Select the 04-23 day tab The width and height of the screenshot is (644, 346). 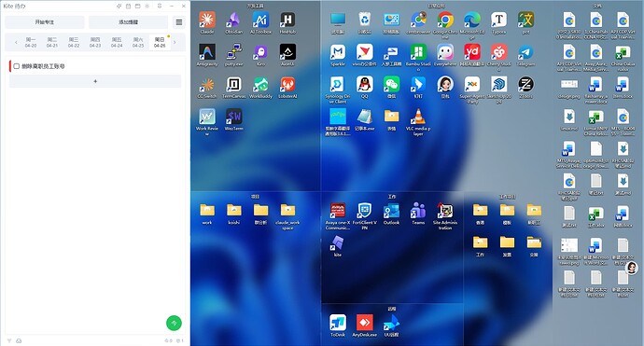(x=95, y=42)
